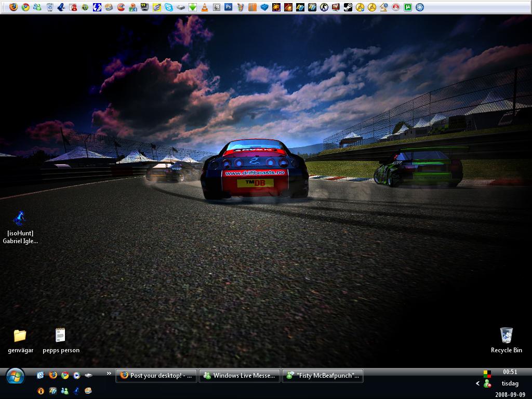Click Windows Media Player in quick launch
Image resolution: width=532 pixels, height=399 pixels.
(x=77, y=375)
